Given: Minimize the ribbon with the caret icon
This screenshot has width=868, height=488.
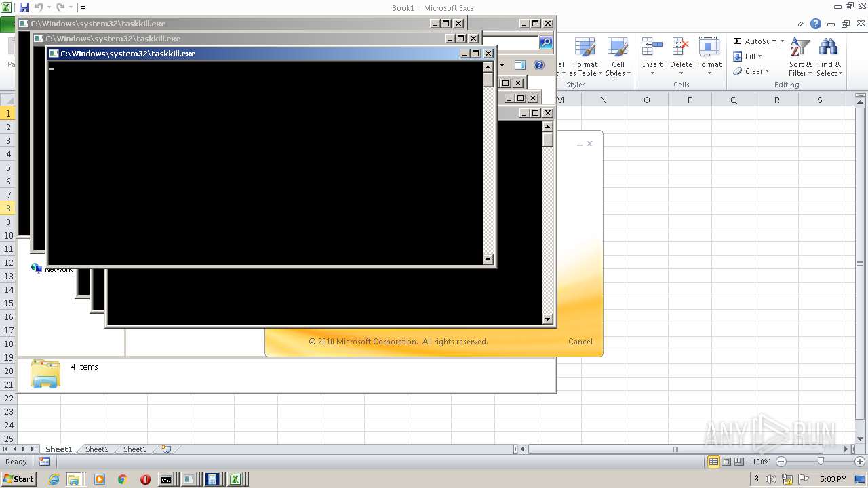Looking at the screenshot, I should tap(802, 24).
